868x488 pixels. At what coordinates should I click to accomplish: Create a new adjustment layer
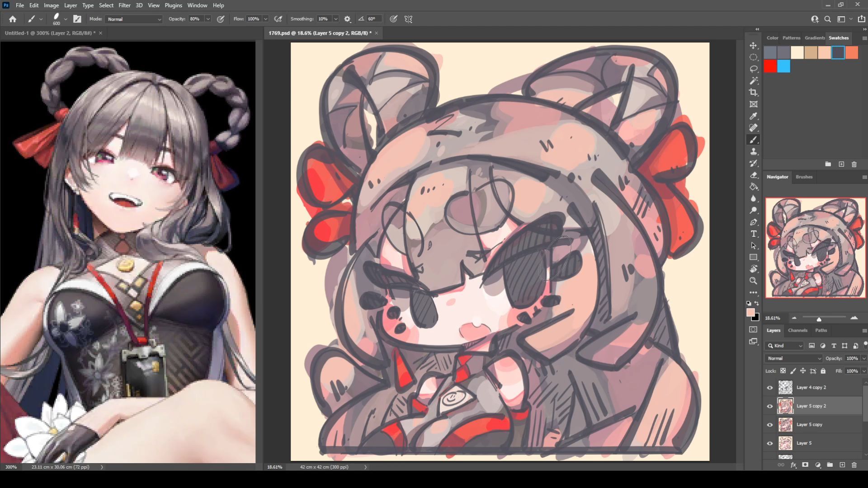point(818,465)
